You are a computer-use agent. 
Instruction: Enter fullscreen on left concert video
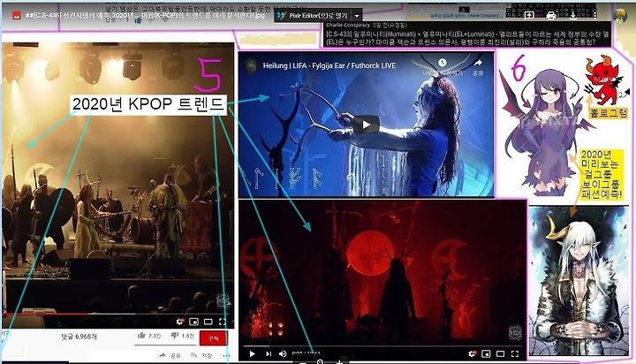coord(223,322)
